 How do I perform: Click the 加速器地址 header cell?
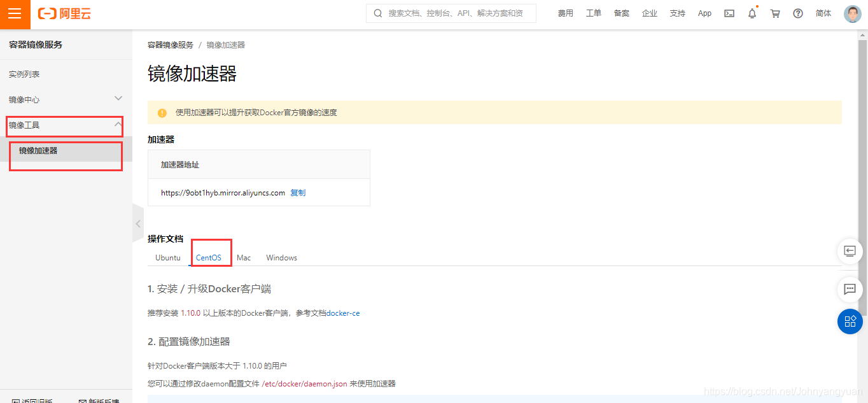[259, 164]
